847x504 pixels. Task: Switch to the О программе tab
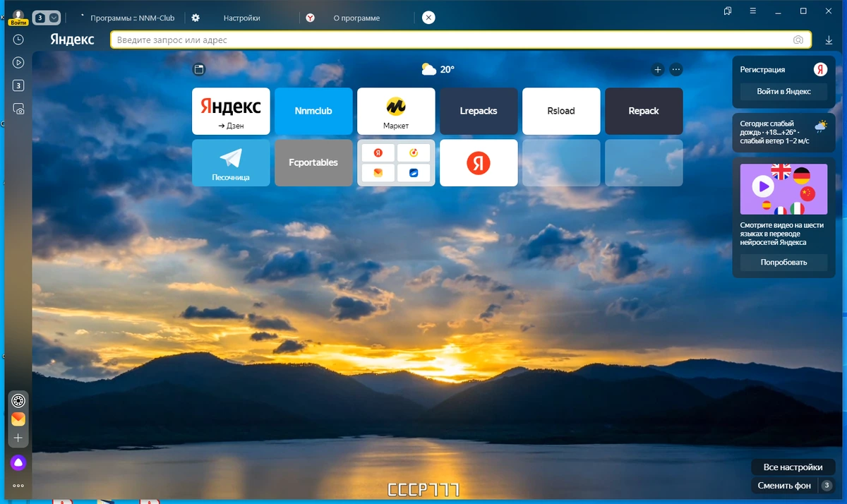tap(356, 18)
